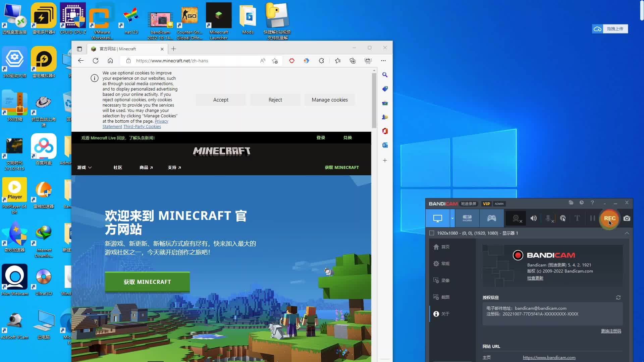
Task: Open Edge sidebar search icon
Action: tap(385, 75)
